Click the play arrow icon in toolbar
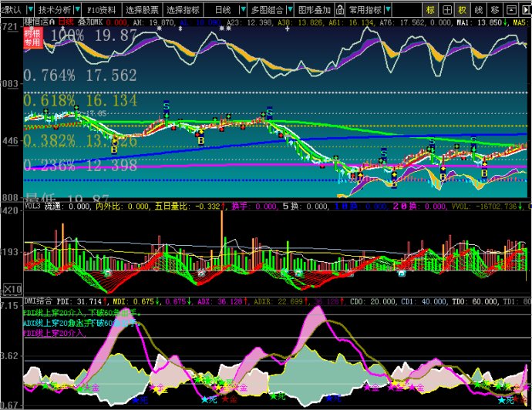 coord(526,10)
